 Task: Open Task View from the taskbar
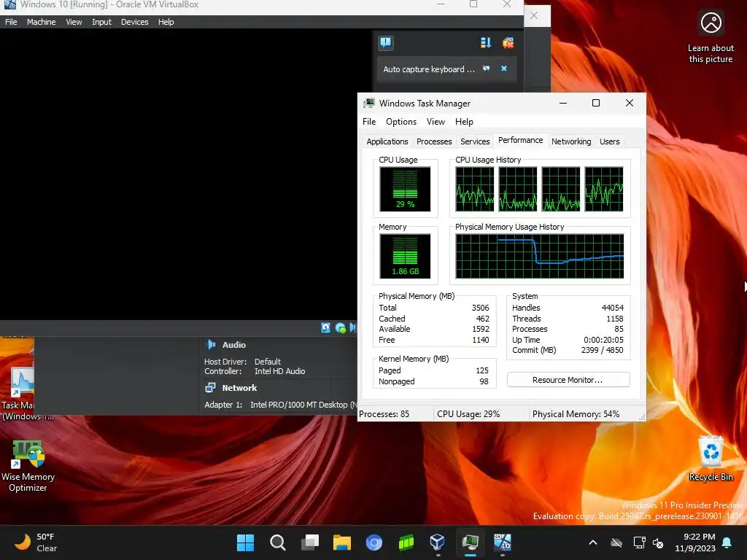point(309,542)
